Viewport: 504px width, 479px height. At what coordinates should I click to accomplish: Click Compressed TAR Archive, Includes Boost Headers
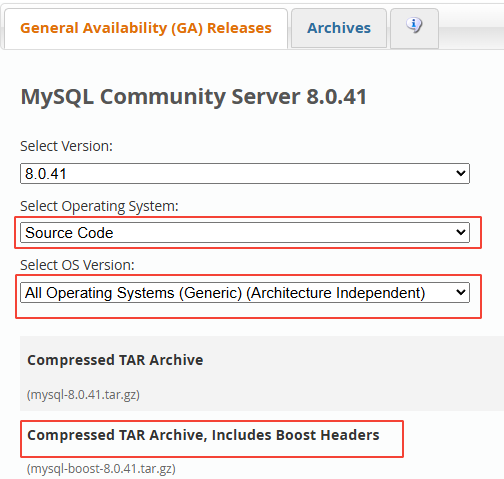click(203, 435)
